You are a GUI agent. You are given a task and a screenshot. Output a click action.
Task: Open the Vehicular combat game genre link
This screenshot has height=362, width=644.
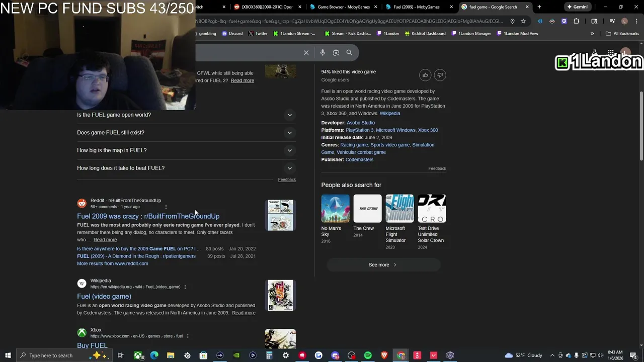pos(361,152)
